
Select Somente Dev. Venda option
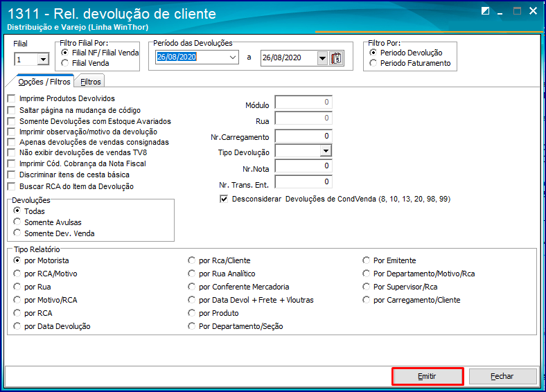click(x=17, y=233)
